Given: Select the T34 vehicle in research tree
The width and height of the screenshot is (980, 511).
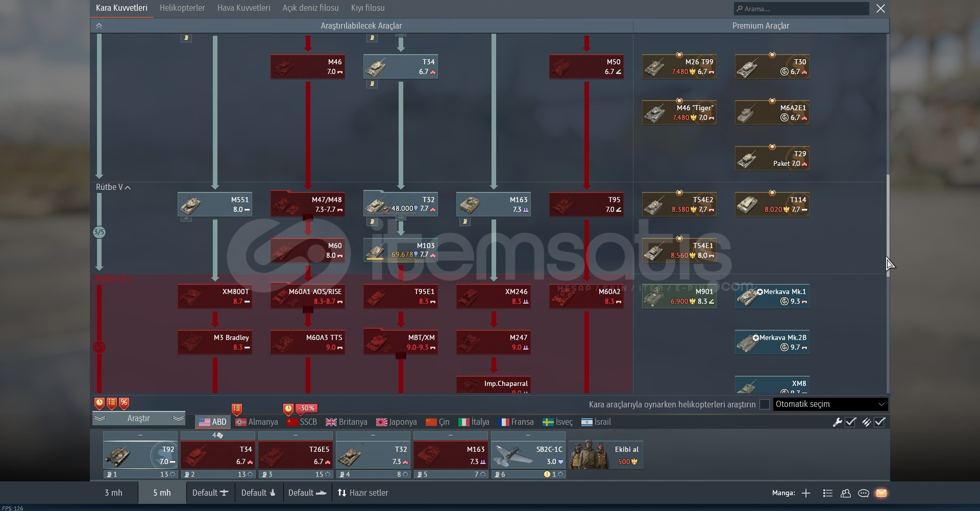Looking at the screenshot, I should pyautogui.click(x=401, y=66).
